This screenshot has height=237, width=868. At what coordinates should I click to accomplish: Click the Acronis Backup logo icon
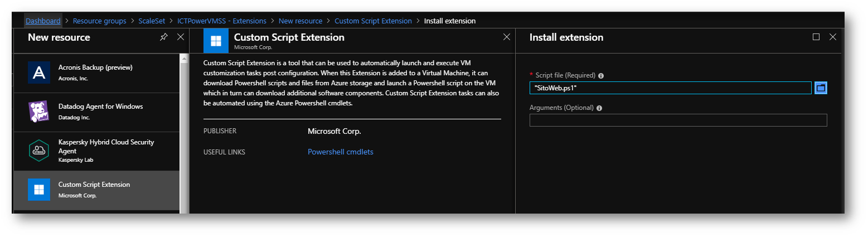pyautogui.click(x=39, y=72)
